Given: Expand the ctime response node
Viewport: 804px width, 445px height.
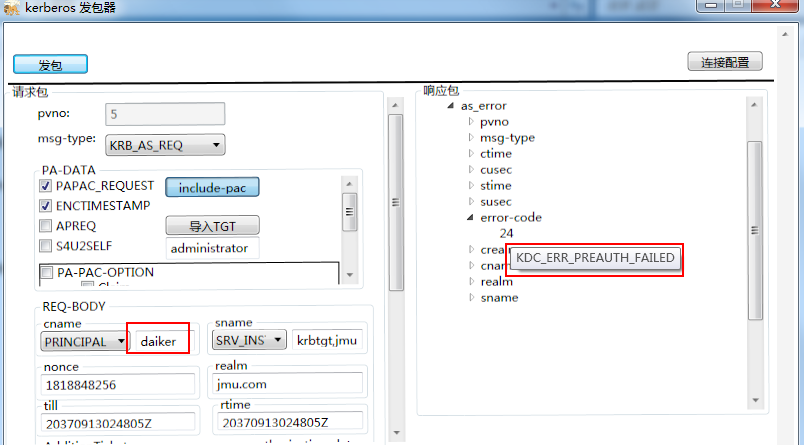Looking at the screenshot, I should click(x=471, y=153).
